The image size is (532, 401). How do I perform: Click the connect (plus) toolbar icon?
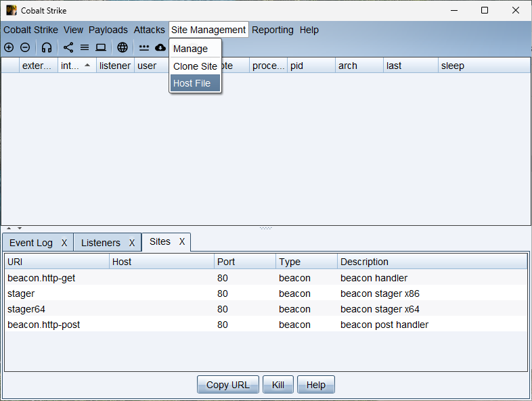pyautogui.click(x=9, y=47)
